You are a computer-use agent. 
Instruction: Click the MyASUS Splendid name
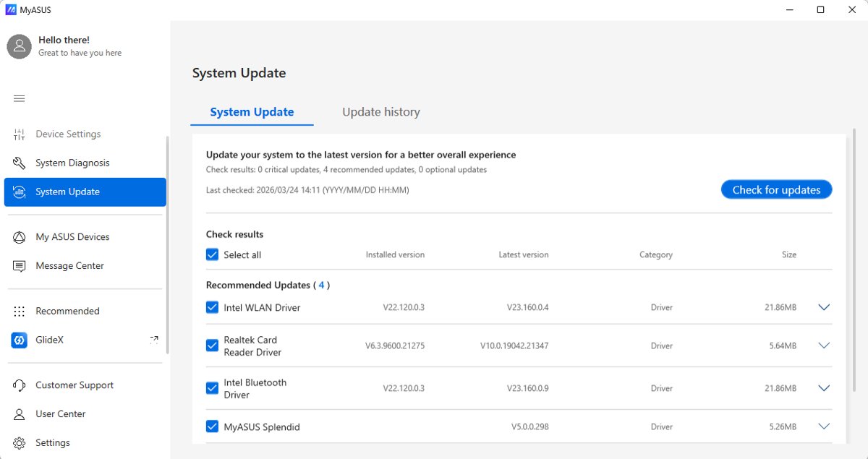(x=262, y=427)
